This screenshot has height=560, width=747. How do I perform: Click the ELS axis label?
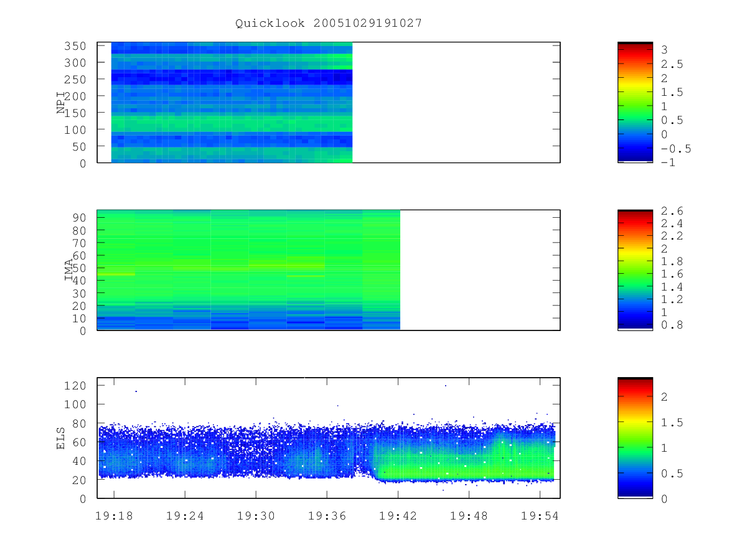(61, 438)
